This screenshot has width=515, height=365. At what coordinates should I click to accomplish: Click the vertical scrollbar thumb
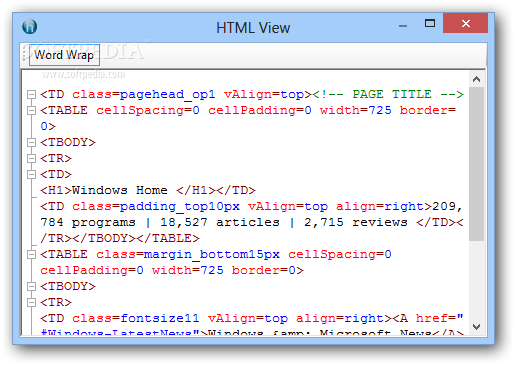pyautogui.click(x=476, y=164)
